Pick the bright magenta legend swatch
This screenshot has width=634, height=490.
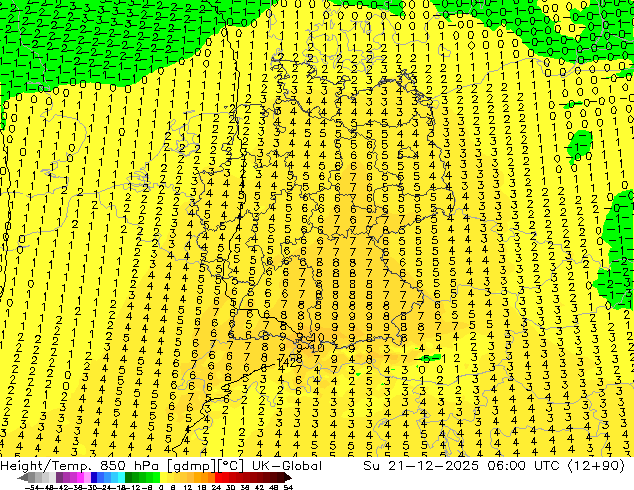(x=80, y=477)
